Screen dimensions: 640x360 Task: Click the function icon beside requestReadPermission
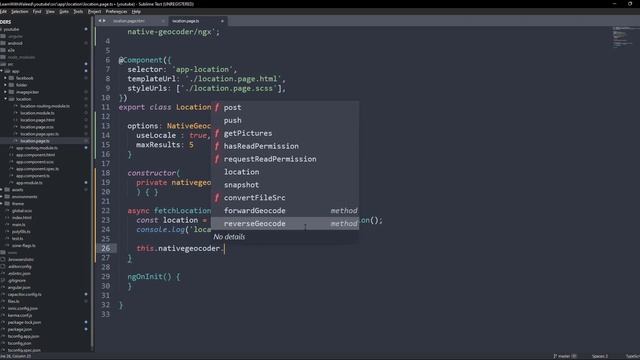(217, 159)
